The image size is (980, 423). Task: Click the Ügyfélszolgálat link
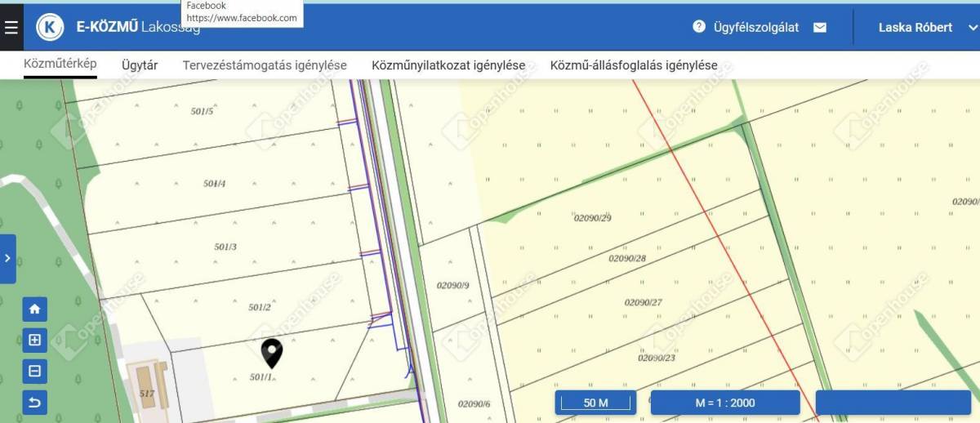(x=756, y=27)
